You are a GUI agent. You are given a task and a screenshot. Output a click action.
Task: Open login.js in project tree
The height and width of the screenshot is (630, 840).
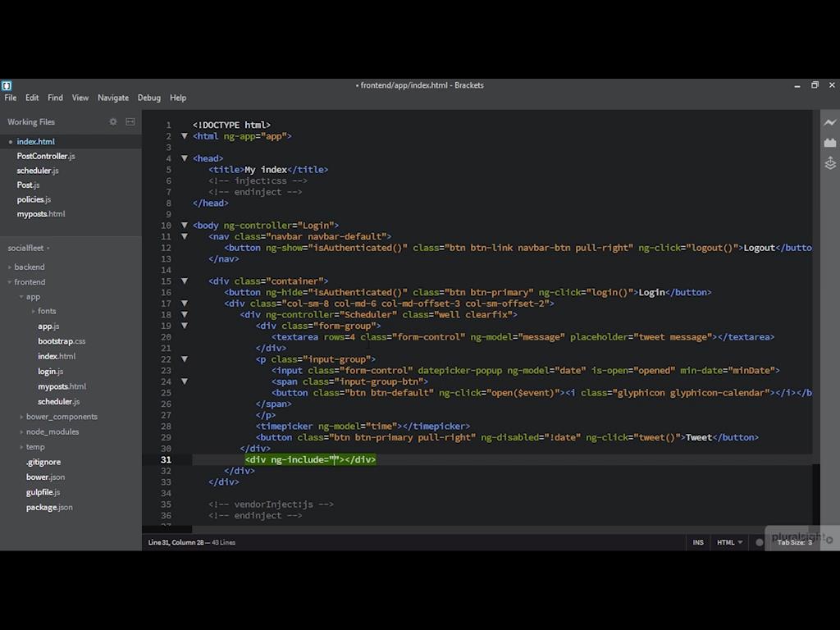51,372
